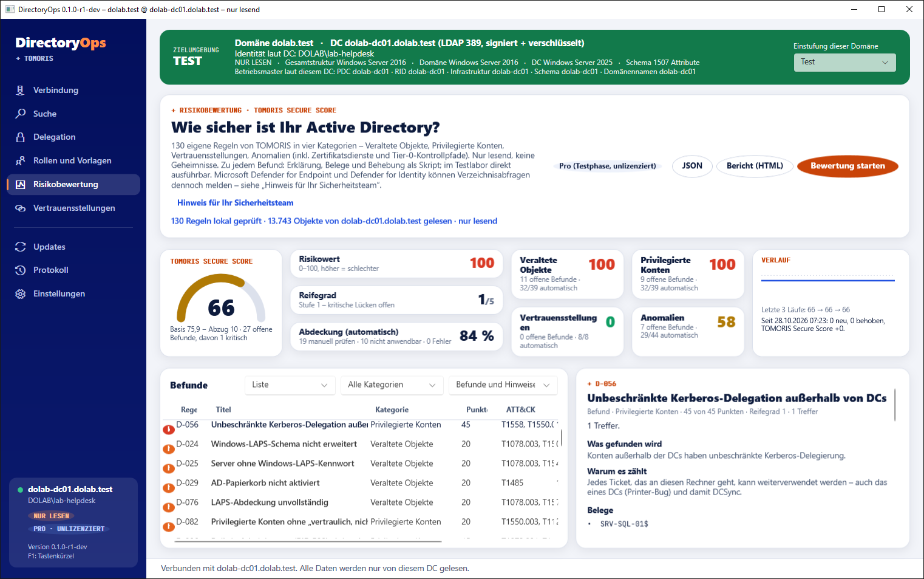Click the Suche magnifier icon
Image resolution: width=924 pixels, height=579 pixels.
click(x=20, y=114)
